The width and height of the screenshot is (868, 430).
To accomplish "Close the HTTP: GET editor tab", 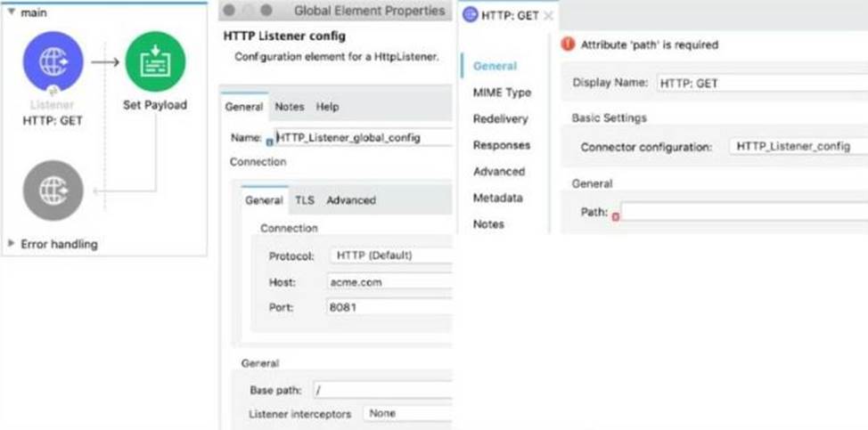I will 548,15.
